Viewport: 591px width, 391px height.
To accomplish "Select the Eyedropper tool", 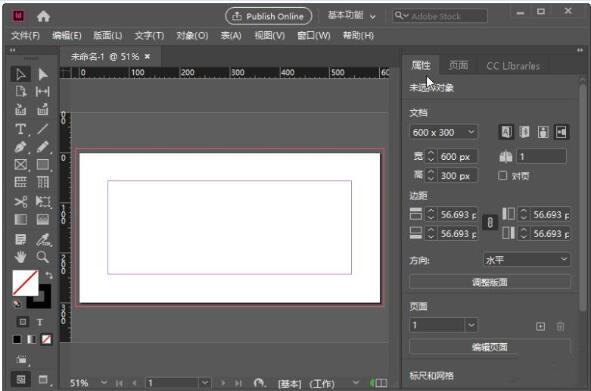I will pos(43,239).
